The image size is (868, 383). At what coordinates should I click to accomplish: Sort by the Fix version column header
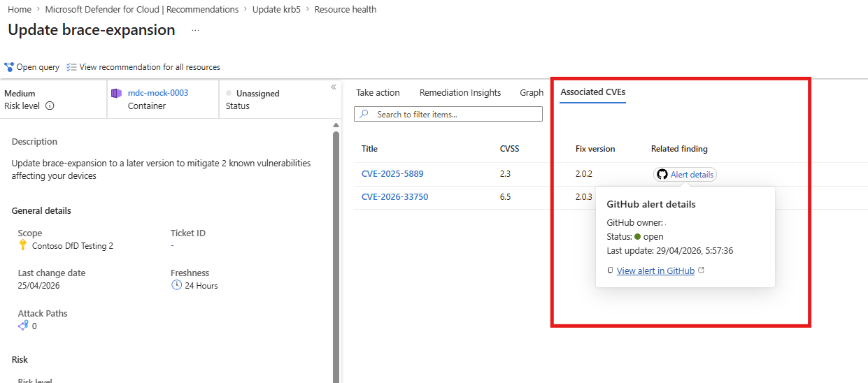[595, 149]
